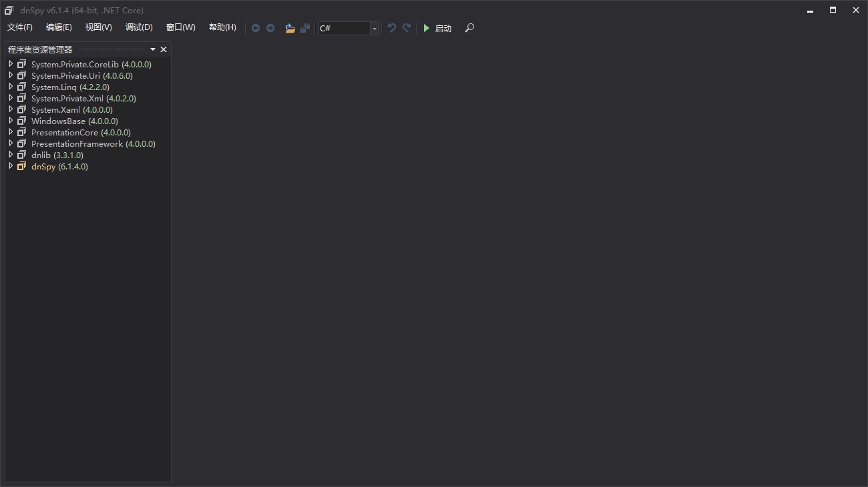868x487 pixels.
Task: Maximize the dnSpy window
Action: [x=833, y=10]
